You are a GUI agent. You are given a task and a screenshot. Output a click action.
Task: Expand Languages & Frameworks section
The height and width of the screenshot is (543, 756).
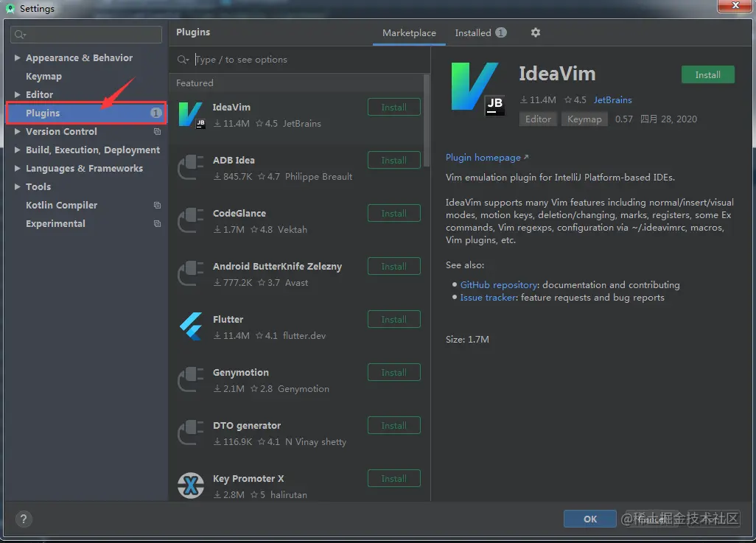(x=18, y=168)
